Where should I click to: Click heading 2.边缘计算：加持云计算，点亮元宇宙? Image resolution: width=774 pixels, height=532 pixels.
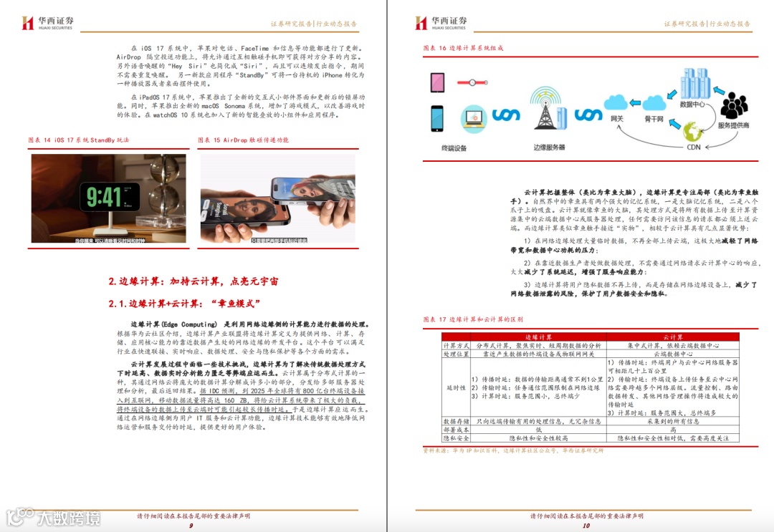point(193,281)
